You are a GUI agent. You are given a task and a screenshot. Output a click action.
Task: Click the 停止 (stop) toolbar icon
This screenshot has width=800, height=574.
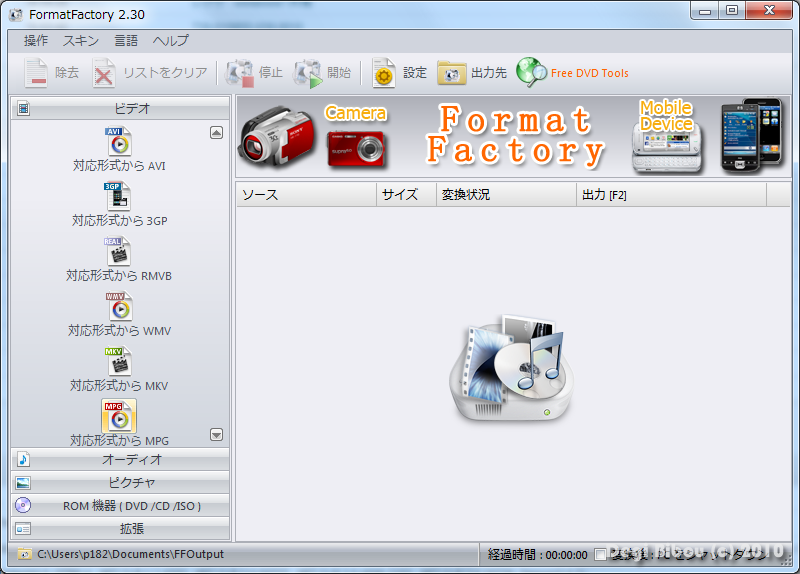point(240,73)
